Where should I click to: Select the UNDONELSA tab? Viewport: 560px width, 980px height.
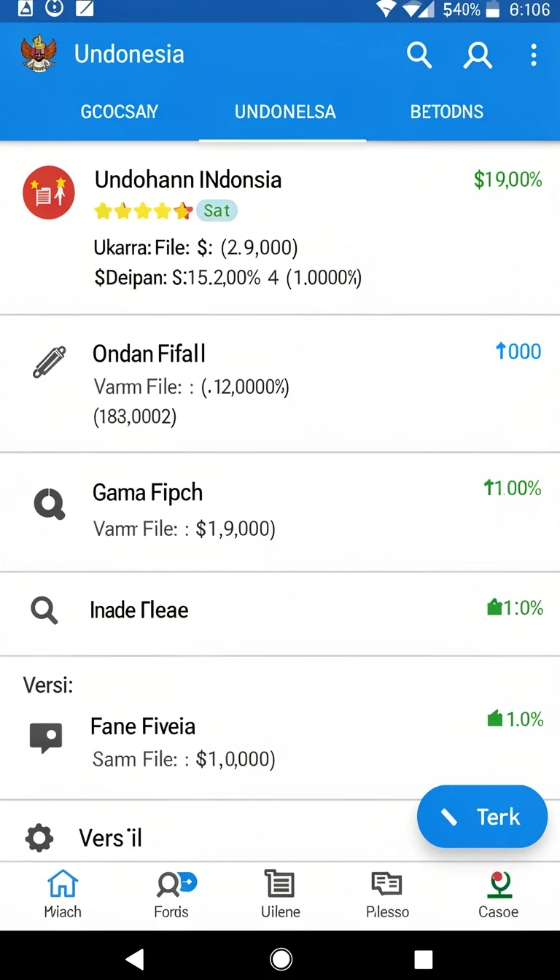pyautogui.click(x=285, y=112)
